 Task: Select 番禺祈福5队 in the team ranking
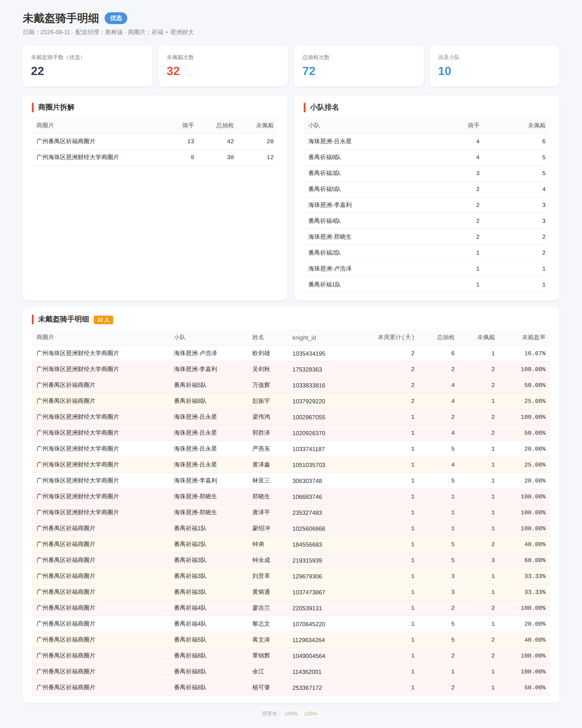coord(324,189)
